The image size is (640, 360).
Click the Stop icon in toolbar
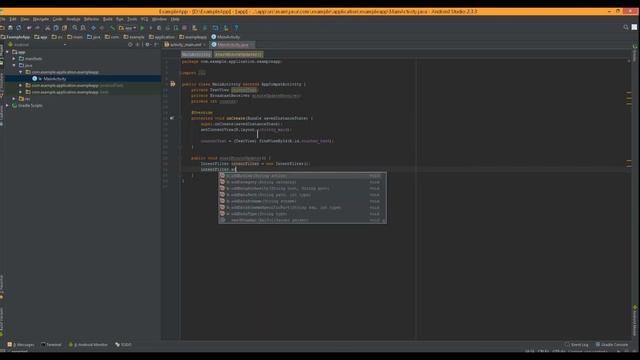pyautogui.click(x=184, y=28)
